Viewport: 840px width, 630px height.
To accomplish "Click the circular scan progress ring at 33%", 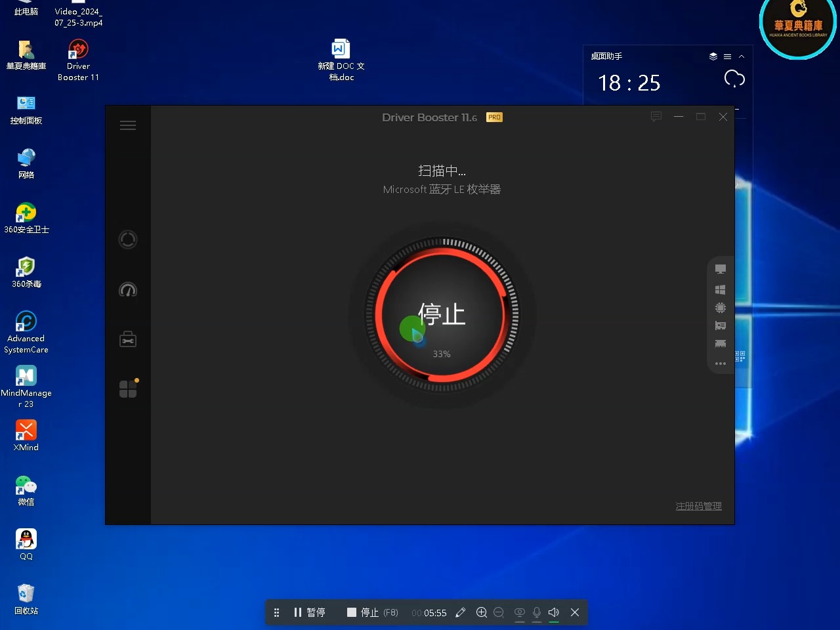I will pos(442,315).
